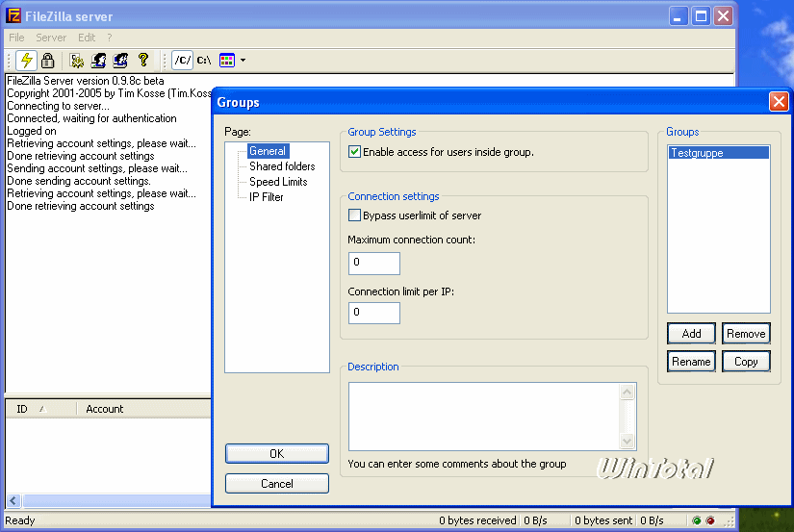Open the Edit menu

87,38
